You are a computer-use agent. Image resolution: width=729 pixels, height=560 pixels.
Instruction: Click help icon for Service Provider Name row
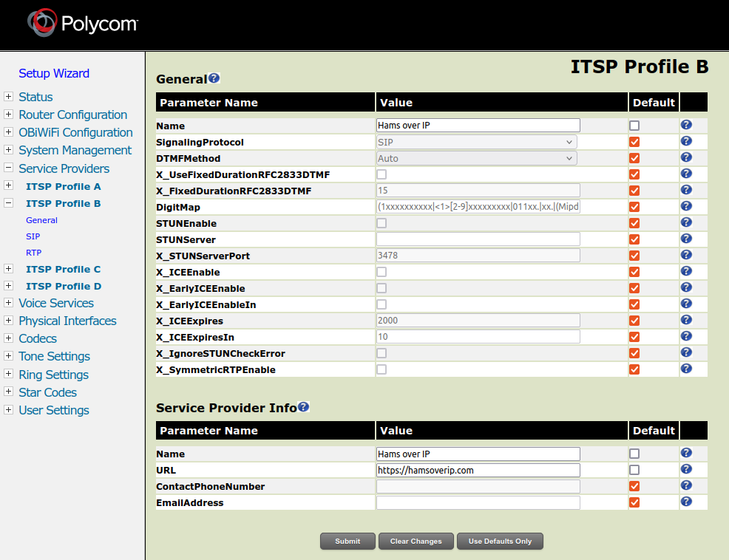686,453
